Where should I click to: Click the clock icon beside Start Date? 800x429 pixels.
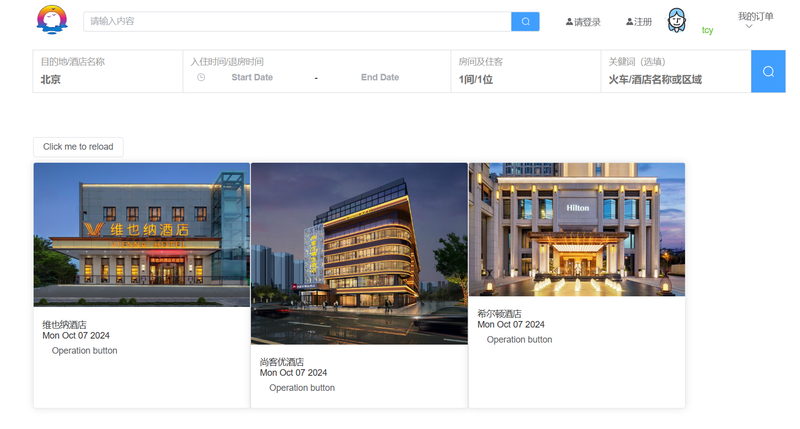[x=201, y=77]
